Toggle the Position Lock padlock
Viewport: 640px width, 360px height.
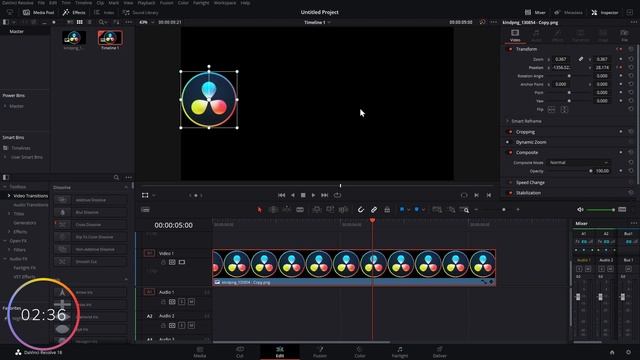[x=387, y=209]
